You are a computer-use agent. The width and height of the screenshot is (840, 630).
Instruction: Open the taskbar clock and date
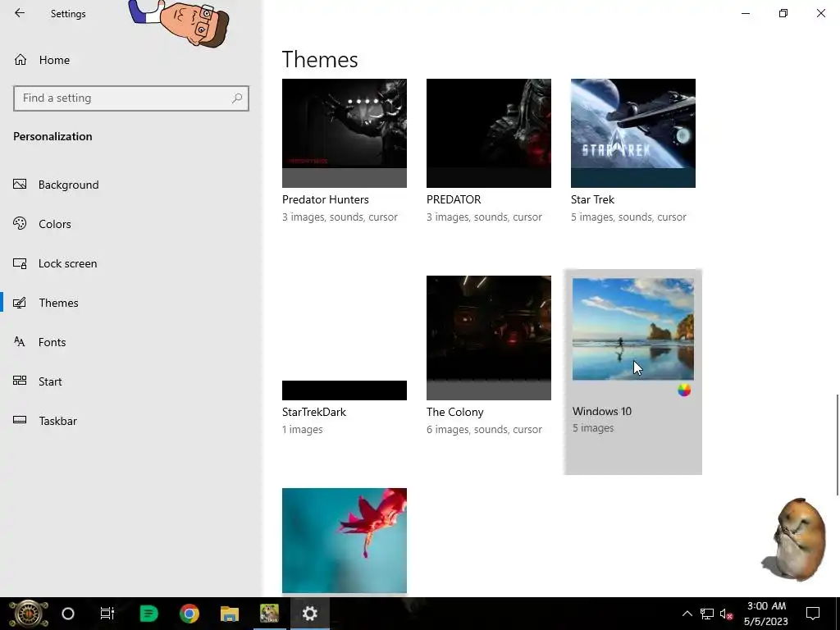(x=766, y=614)
